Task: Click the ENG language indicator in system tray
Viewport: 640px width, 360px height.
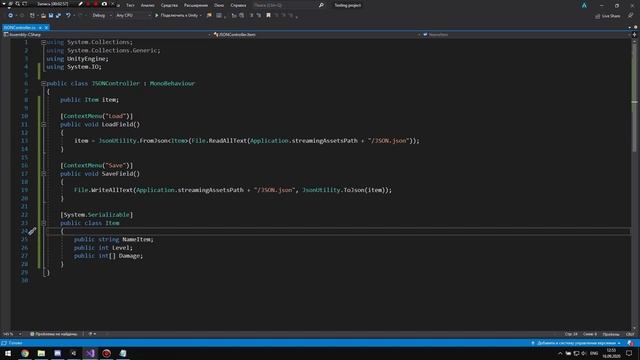Action: coord(594,353)
